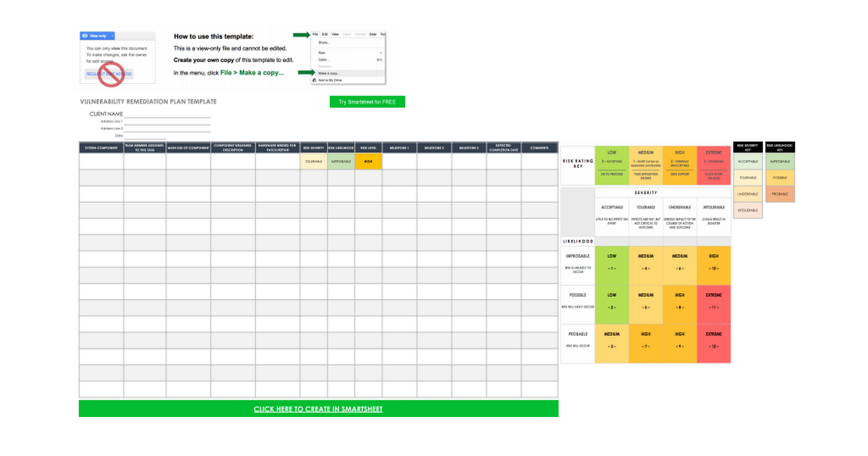Click the Intolerable severity column in matrix
The width and height of the screenshot is (868, 456).
[714, 216]
